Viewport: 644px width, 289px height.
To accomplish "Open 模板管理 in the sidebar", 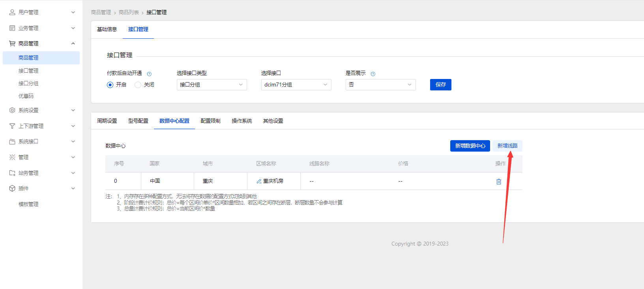I will point(28,204).
